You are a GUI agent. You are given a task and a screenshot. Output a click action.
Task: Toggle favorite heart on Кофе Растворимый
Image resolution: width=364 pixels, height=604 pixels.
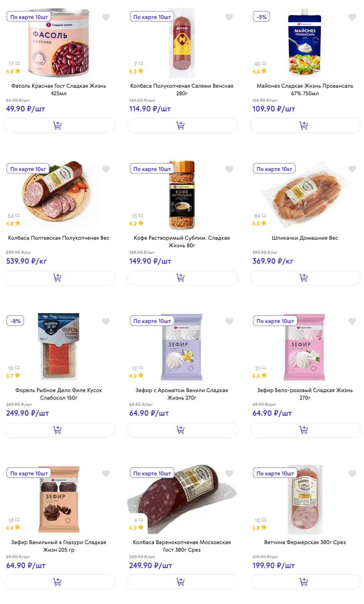(x=229, y=169)
